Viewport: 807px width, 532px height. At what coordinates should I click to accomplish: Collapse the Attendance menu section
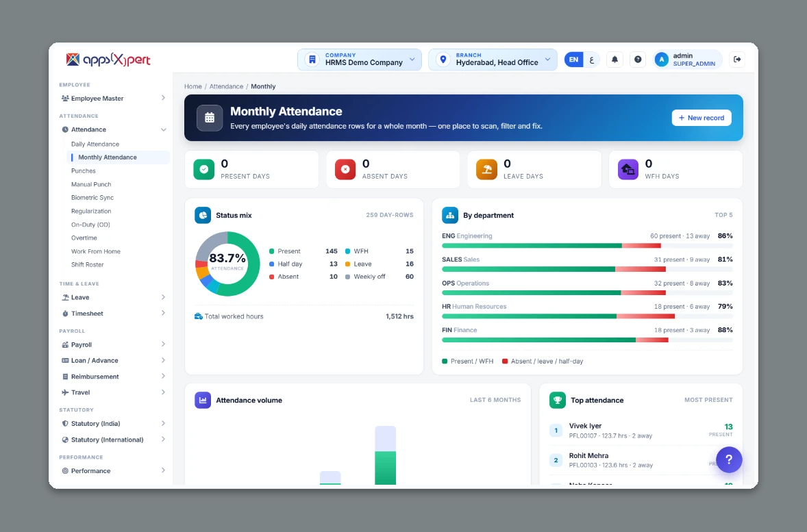(x=113, y=129)
